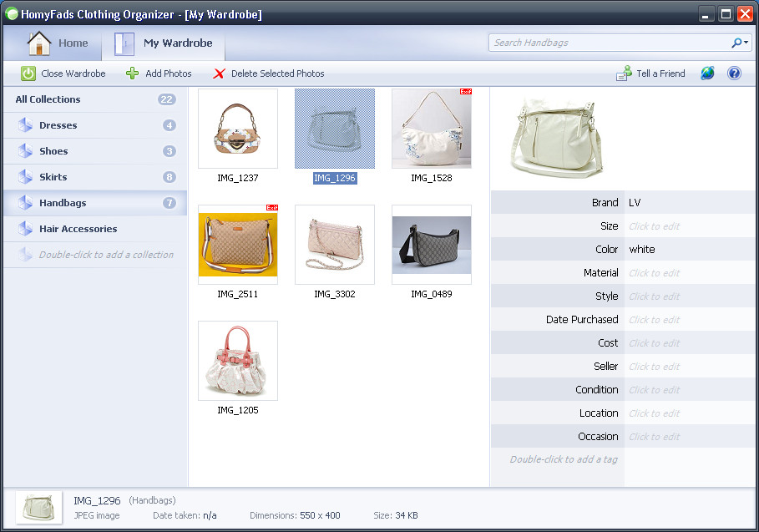Click the Add Photos button
759x532 pixels.
159,73
